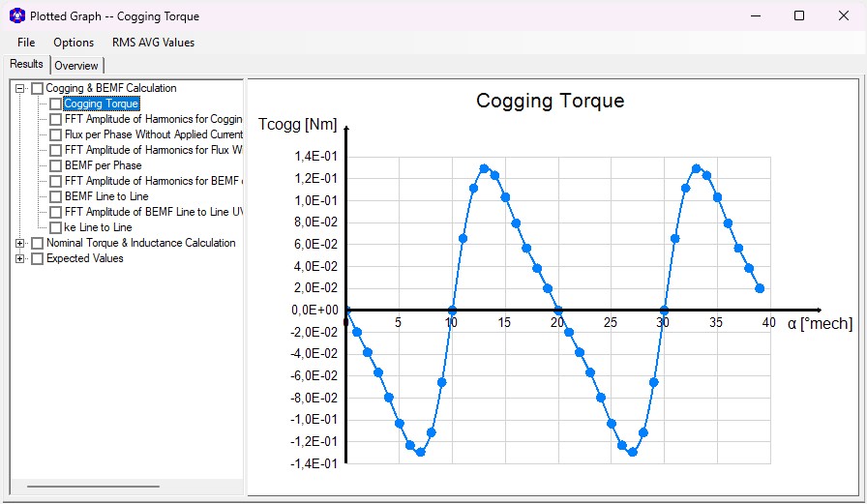867x504 pixels.
Task: Close the Plotted Graph window
Action: tap(843, 15)
